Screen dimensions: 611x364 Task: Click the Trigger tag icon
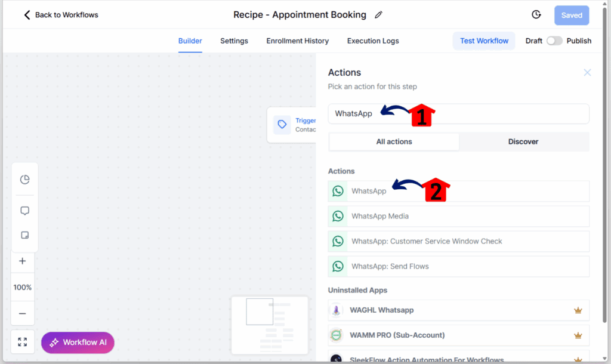click(282, 125)
